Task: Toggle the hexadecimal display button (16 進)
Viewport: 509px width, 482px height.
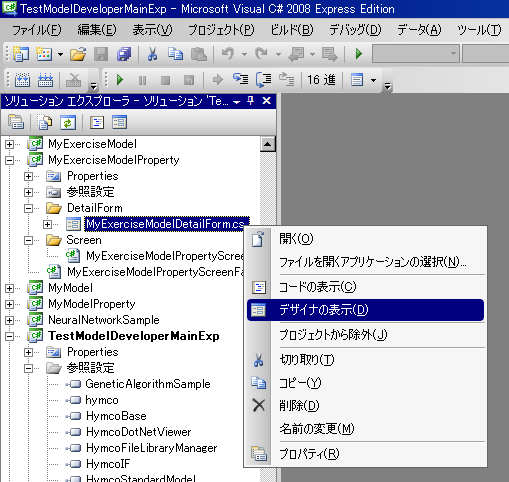Action: (321, 80)
